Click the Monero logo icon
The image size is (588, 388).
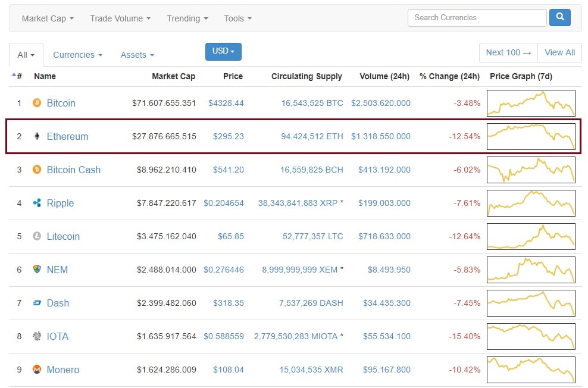[x=37, y=370]
